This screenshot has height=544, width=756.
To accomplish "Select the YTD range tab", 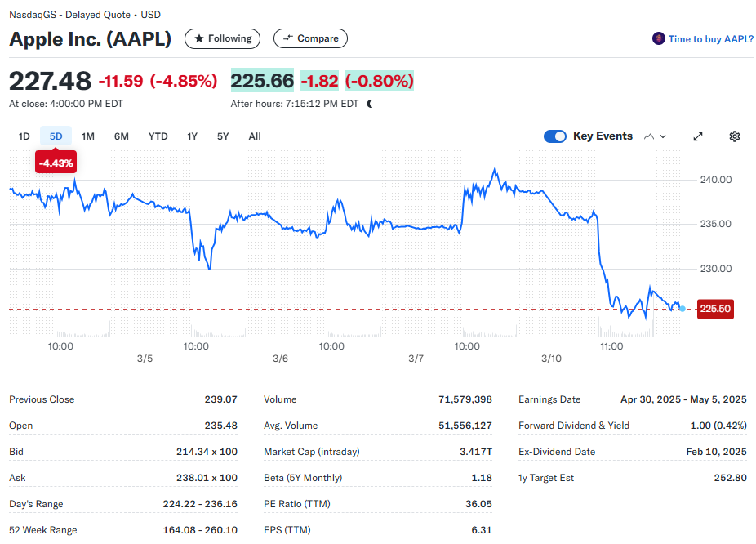I will [158, 136].
